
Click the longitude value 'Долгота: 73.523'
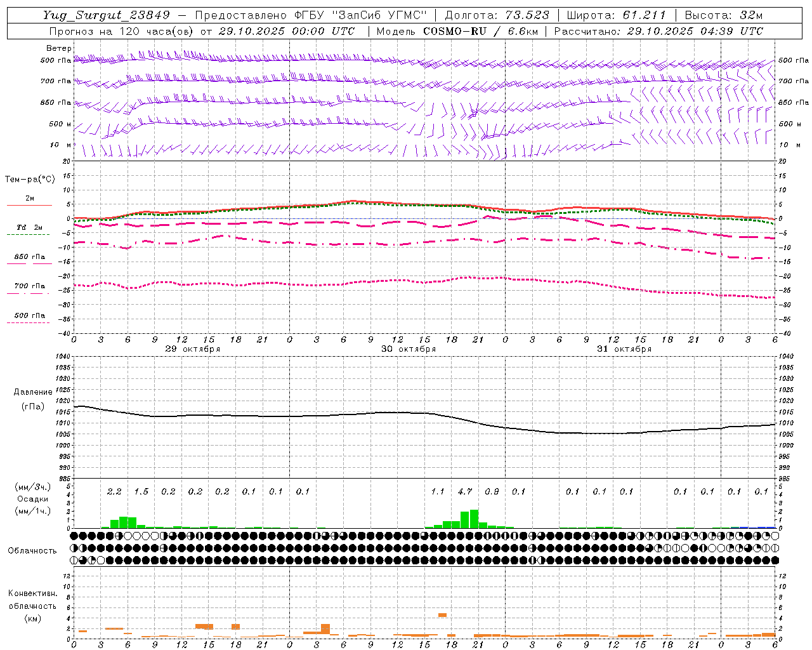[497, 15]
